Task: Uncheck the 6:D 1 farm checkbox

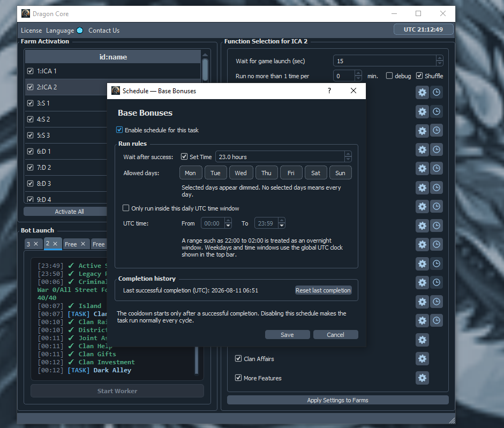Action: click(30, 152)
